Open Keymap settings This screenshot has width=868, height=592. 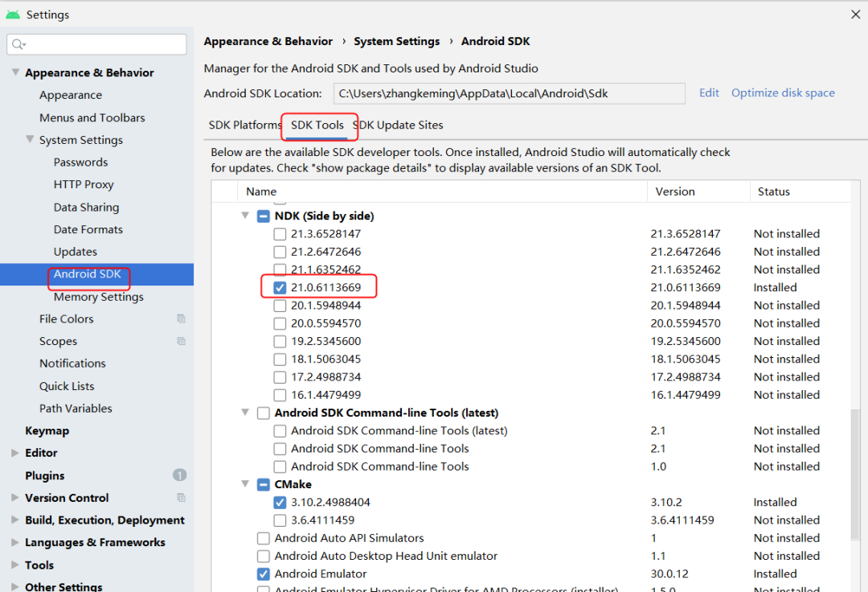[47, 430]
